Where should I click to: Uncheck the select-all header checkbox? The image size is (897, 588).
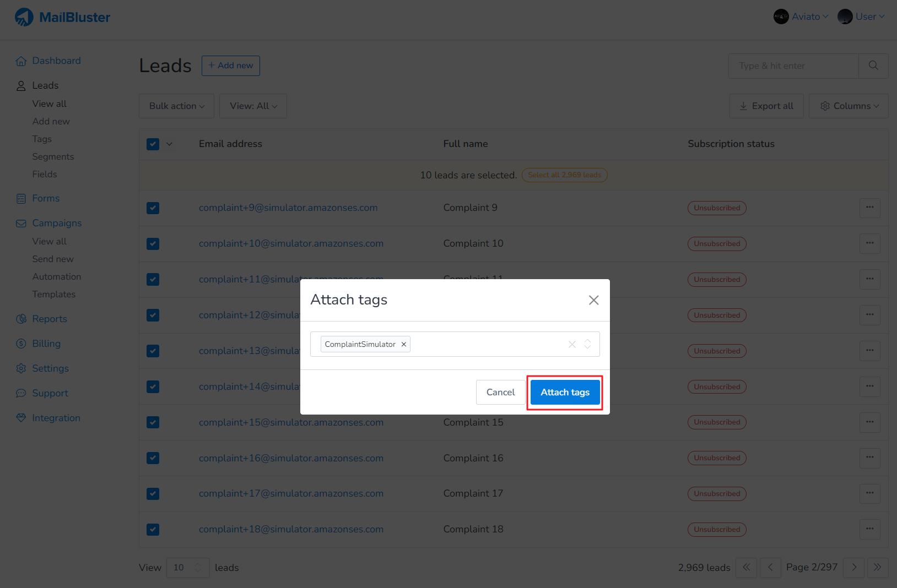coord(153,144)
